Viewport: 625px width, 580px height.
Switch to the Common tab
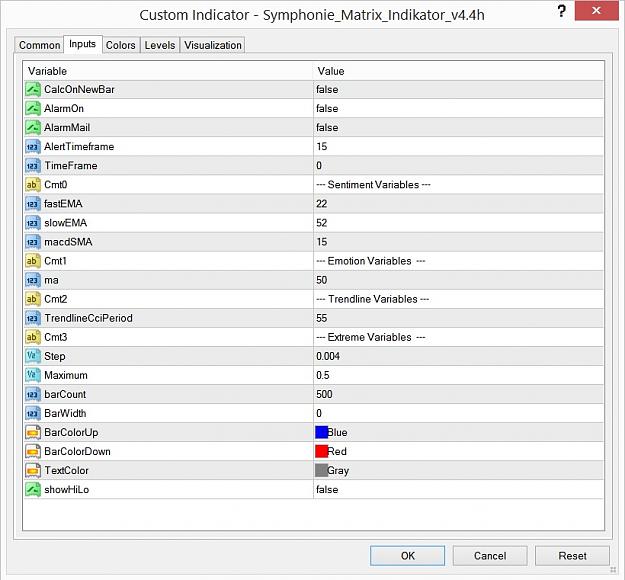[x=39, y=45]
